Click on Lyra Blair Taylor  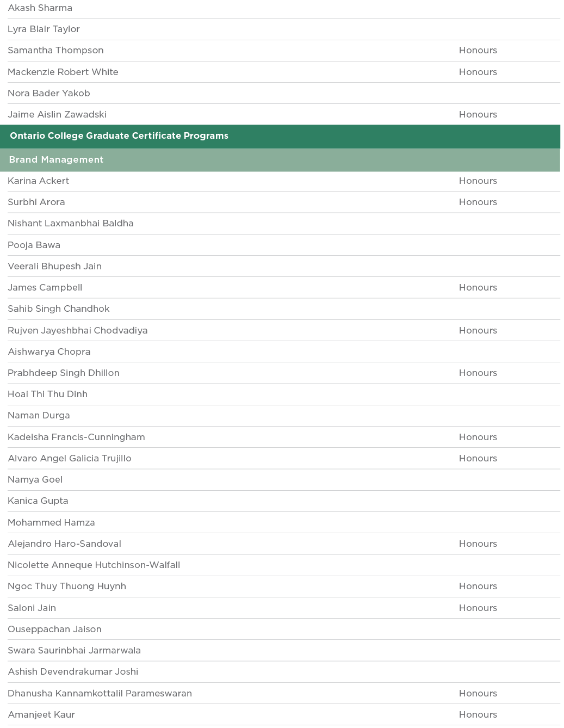click(x=44, y=29)
